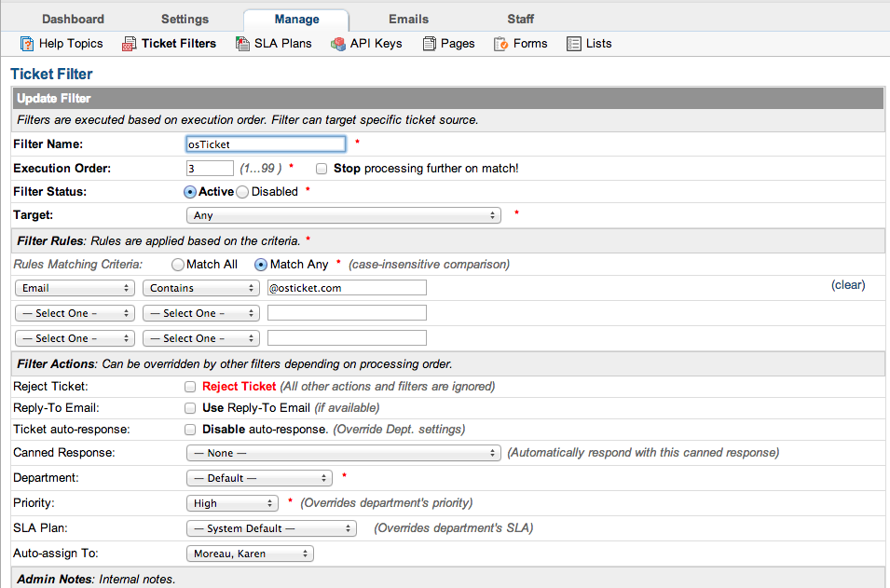This screenshot has width=890, height=588.
Task: Open Auto-assign To dropdown Moreau, Karen
Action: coord(250,554)
